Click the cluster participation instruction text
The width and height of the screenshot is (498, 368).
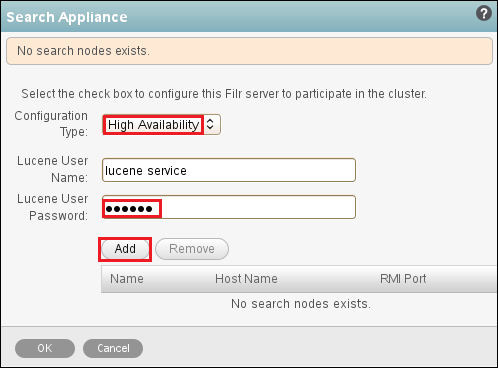[x=224, y=94]
